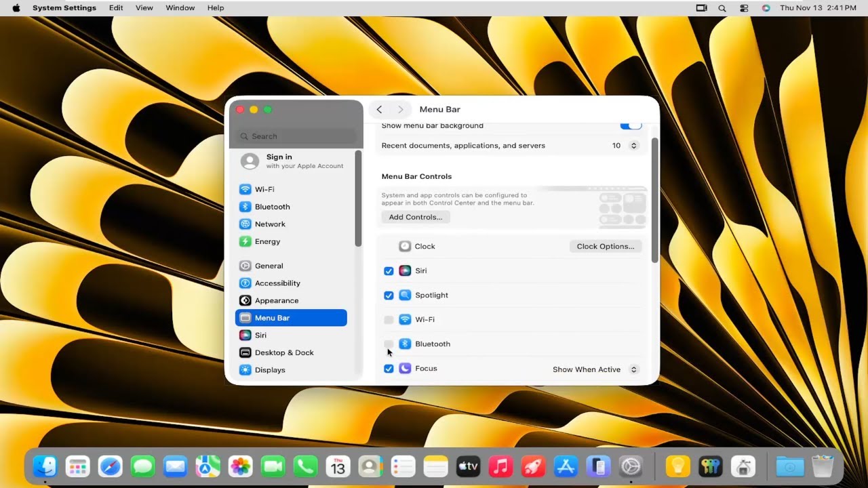Launch Apple TV from the Dock

point(468,466)
